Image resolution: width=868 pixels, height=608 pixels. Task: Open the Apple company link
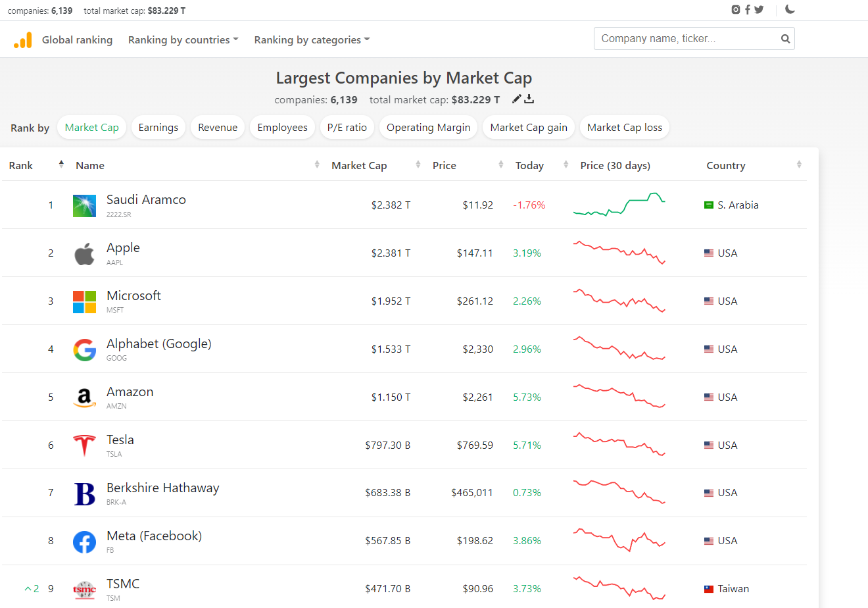123,248
